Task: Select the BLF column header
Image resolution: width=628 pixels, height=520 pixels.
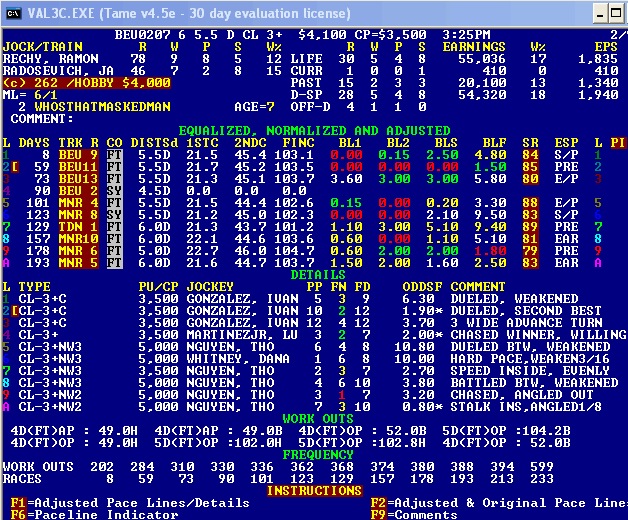Action: click(494, 143)
